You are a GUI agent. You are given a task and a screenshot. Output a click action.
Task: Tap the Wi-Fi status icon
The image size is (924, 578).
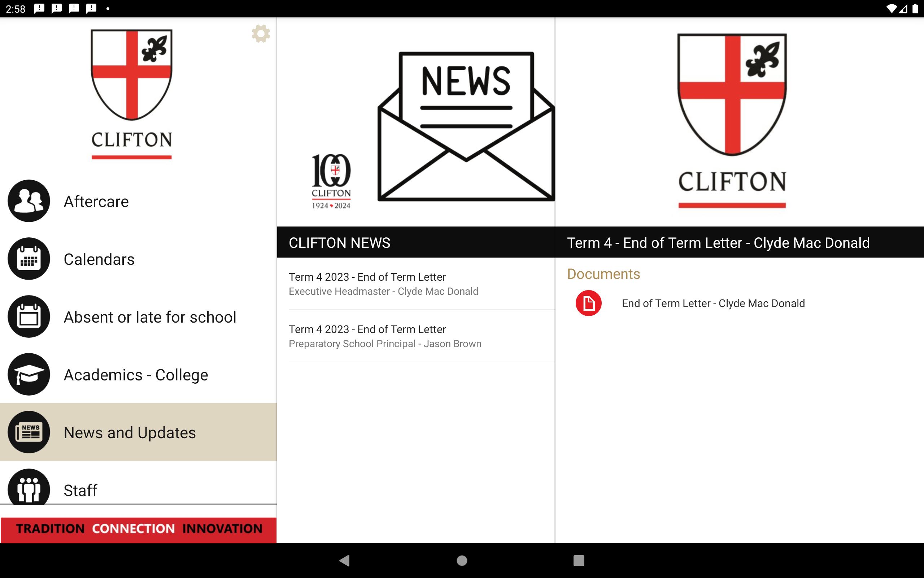tap(892, 8)
